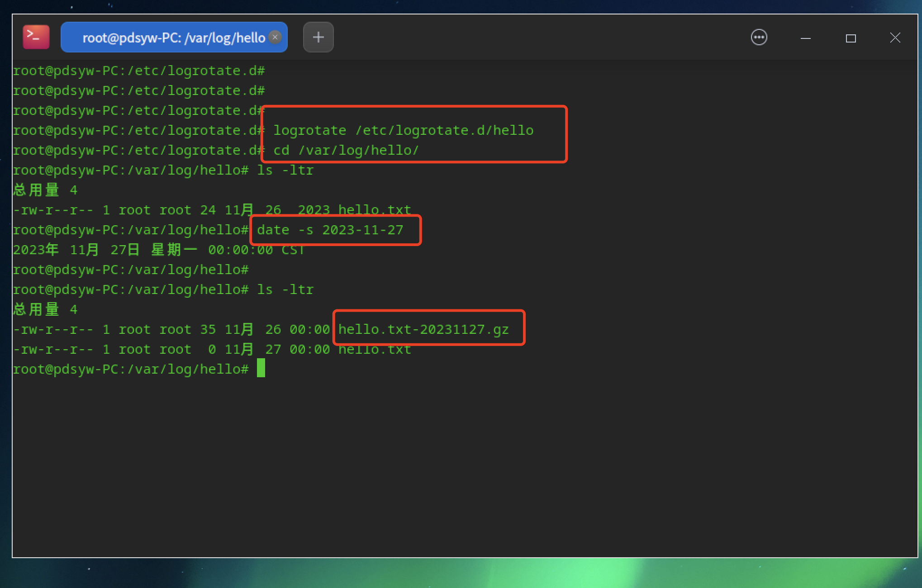Add a new terminal tab with plus button
This screenshot has width=922, height=588.
coord(318,37)
